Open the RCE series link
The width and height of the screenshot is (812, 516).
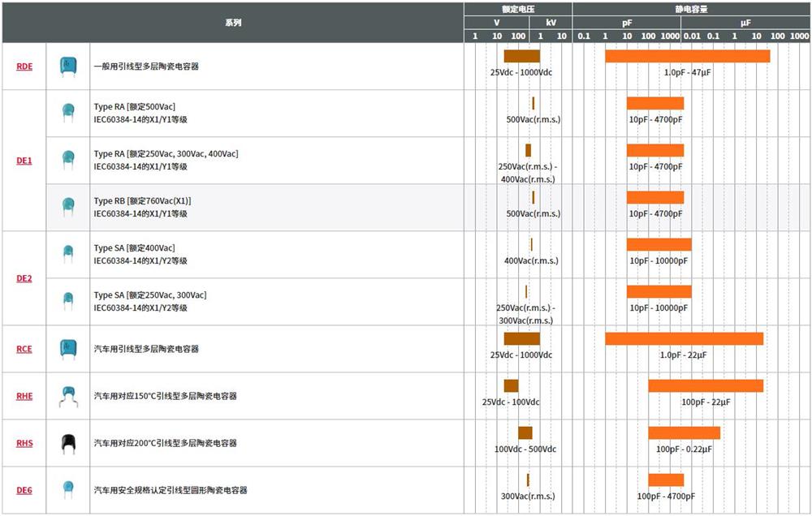pos(24,349)
